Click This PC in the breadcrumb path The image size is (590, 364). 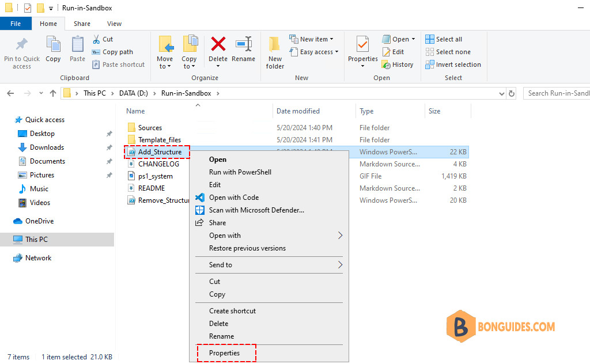[94, 93]
